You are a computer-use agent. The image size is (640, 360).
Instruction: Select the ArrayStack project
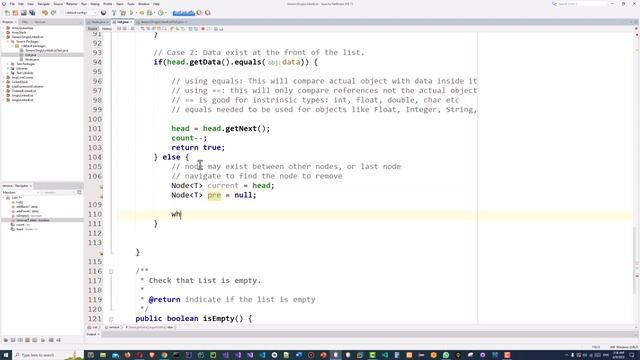[19, 33]
